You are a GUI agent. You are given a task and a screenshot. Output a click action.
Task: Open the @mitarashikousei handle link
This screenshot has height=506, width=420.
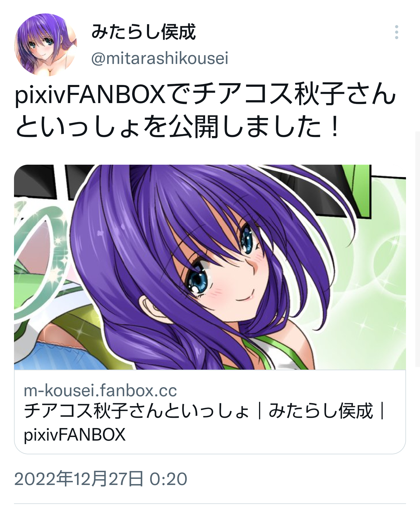pos(160,58)
